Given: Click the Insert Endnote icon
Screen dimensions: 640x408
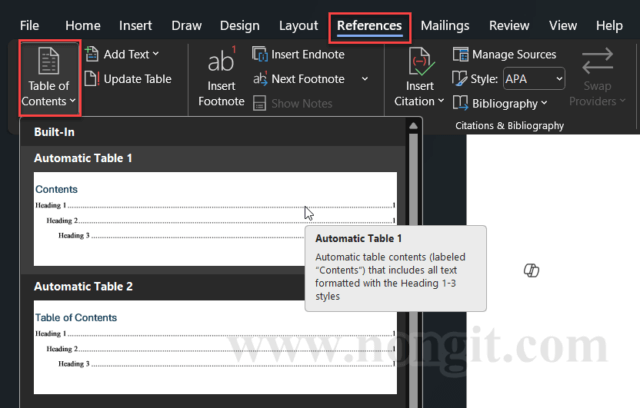Looking at the screenshot, I should click(x=260, y=54).
